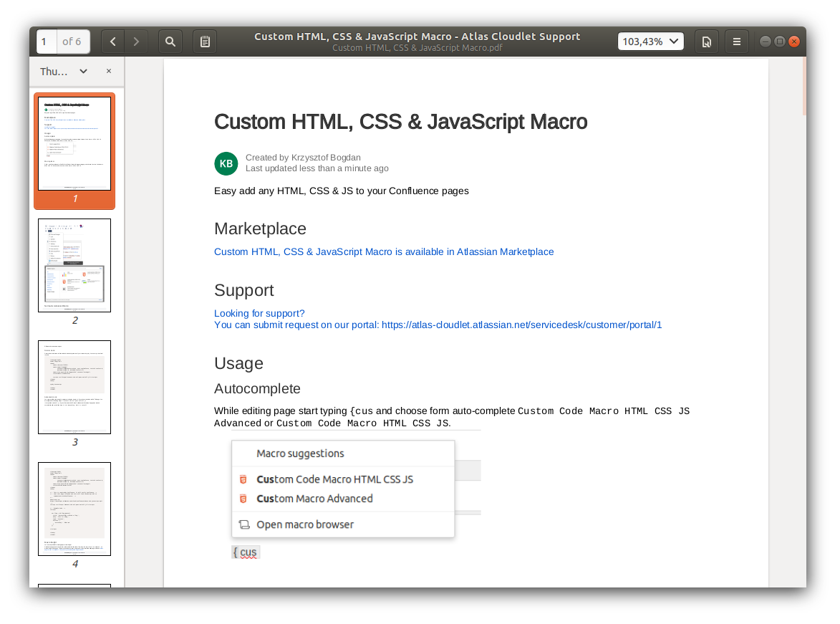Click the 'Easy add any HTML' description line
The height and width of the screenshot is (624, 840).
(342, 191)
